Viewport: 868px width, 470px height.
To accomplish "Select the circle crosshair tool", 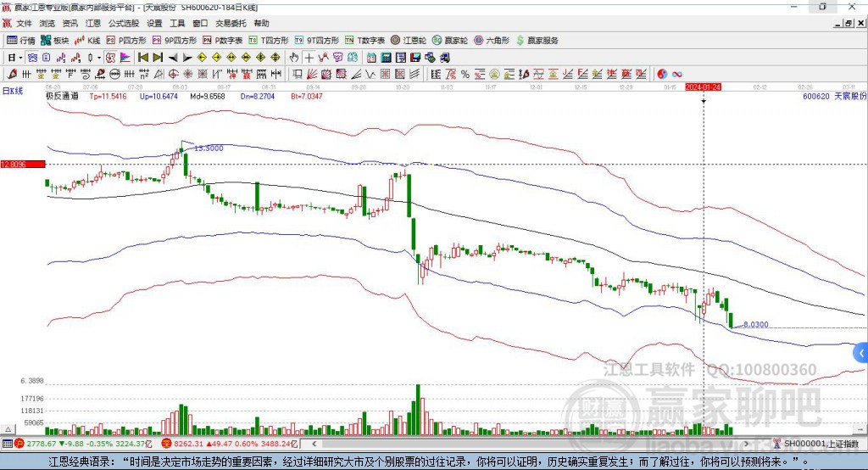I will point(173,75).
